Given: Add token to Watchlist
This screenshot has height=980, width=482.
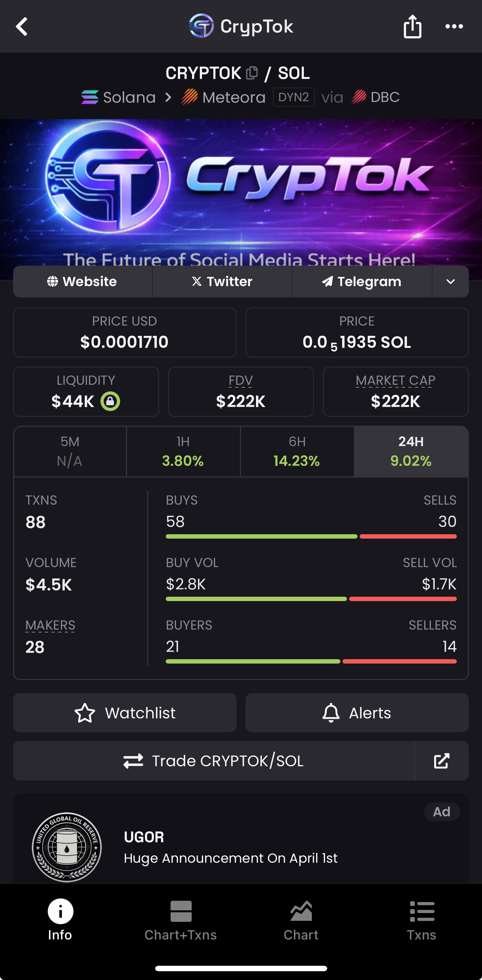Looking at the screenshot, I should (125, 713).
